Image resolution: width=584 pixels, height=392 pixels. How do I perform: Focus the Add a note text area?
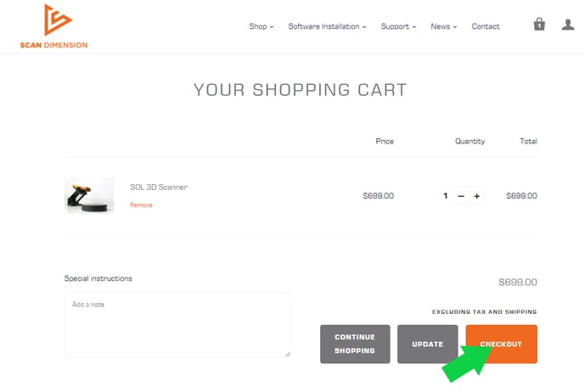(177, 325)
